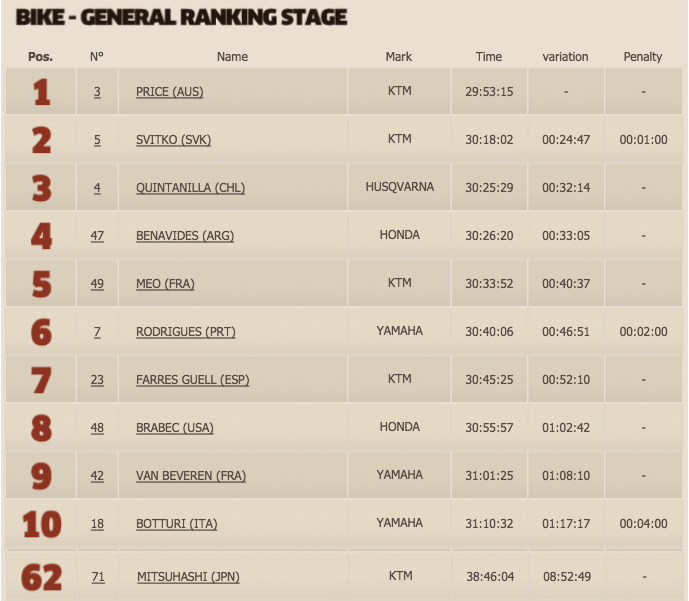Open rider link BRABEC (USA)
Screen dimensions: 689x601
(175, 427)
